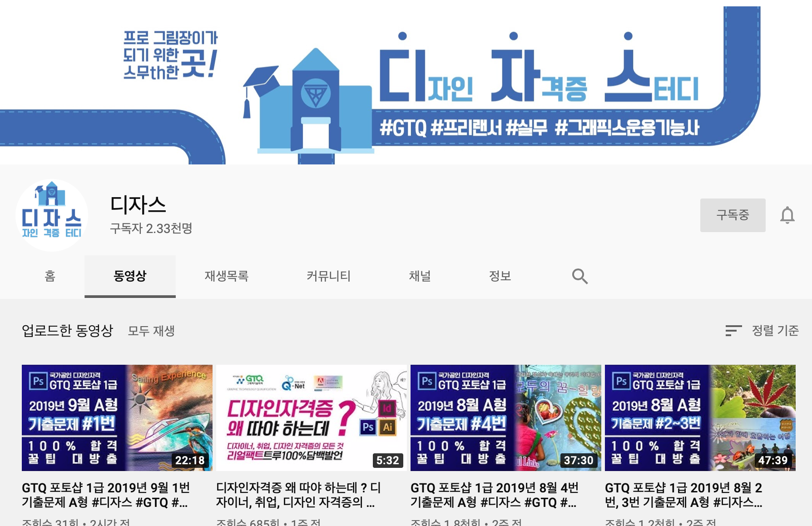Viewport: 812px width, 526px height.
Task: Go to the 커뮤니티 tab
Action: pos(328,276)
